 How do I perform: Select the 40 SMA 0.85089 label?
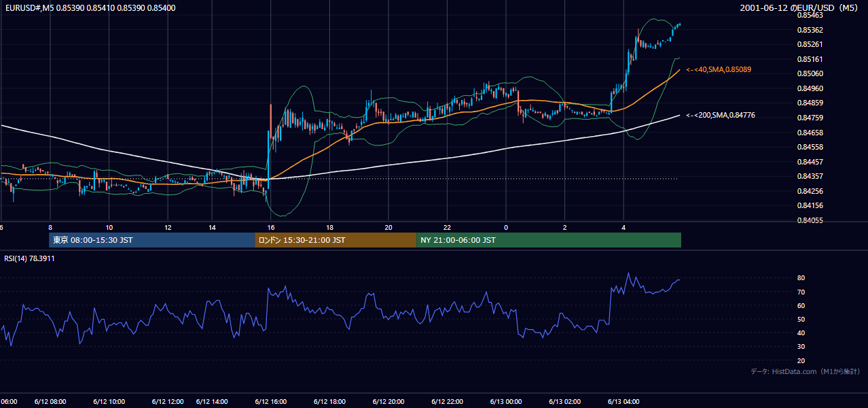click(x=719, y=69)
